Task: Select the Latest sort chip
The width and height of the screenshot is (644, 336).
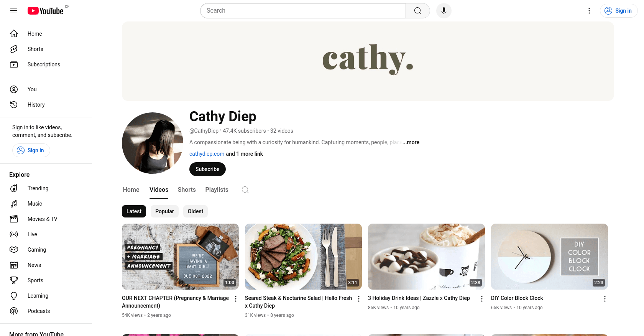Action: (x=134, y=211)
